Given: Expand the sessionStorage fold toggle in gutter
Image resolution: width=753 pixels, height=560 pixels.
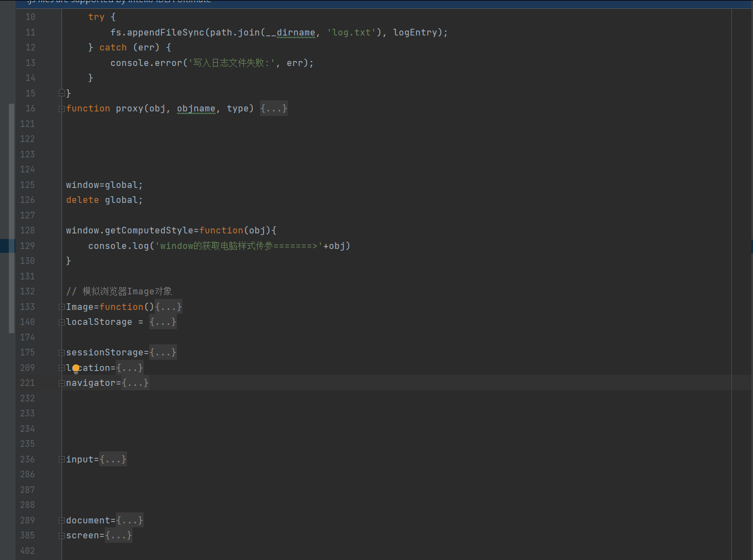Looking at the screenshot, I should click(x=62, y=353).
